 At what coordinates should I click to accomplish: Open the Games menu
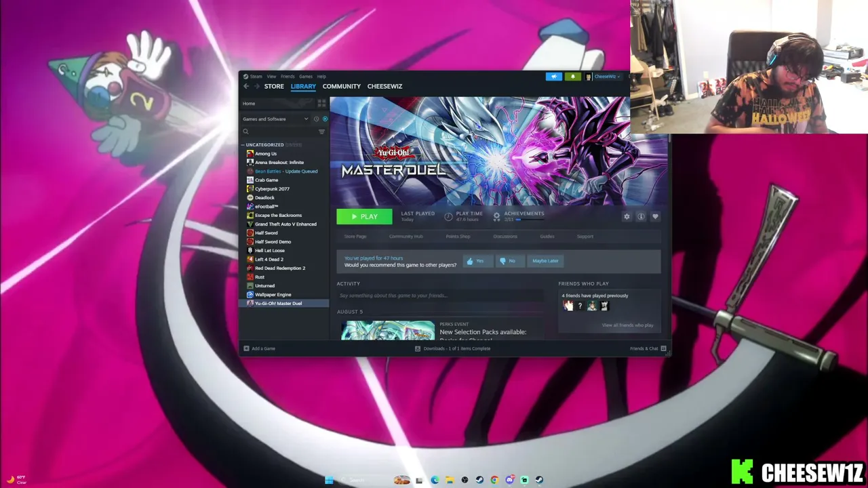pyautogui.click(x=306, y=77)
